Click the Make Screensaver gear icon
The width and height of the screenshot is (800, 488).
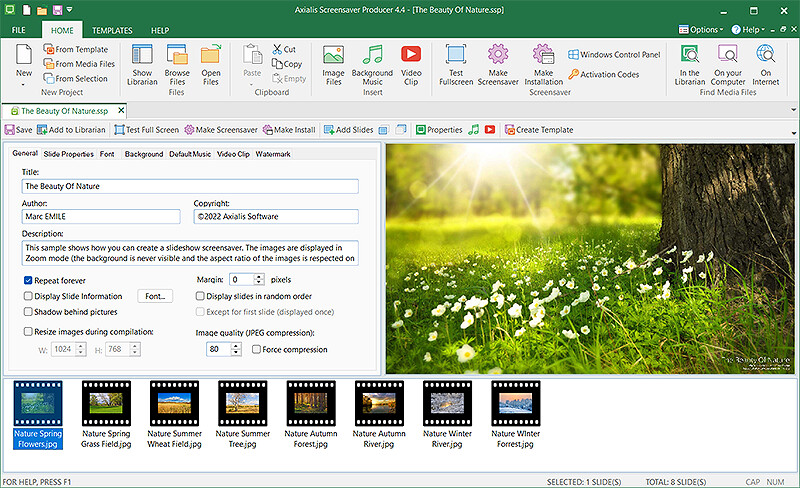[497, 64]
